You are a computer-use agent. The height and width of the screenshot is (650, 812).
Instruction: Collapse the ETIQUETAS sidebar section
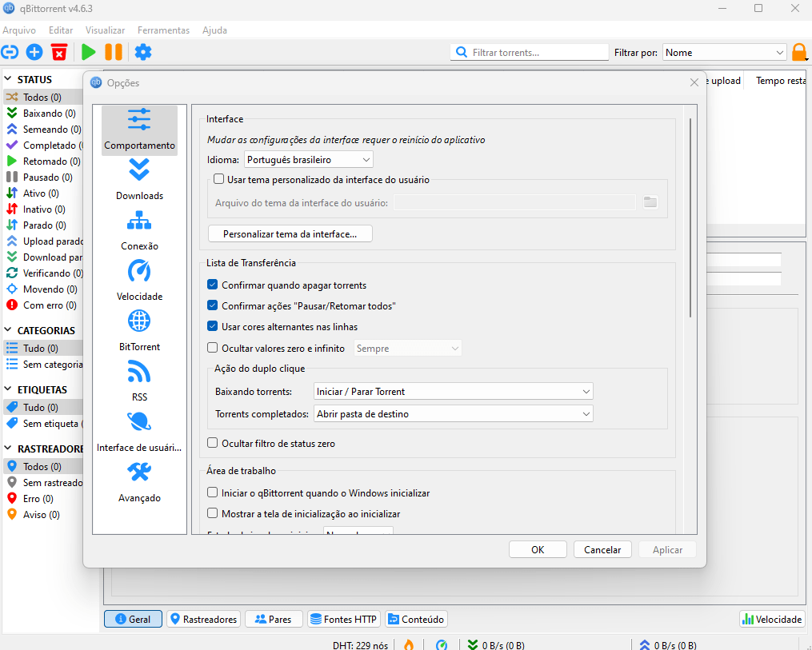8,389
